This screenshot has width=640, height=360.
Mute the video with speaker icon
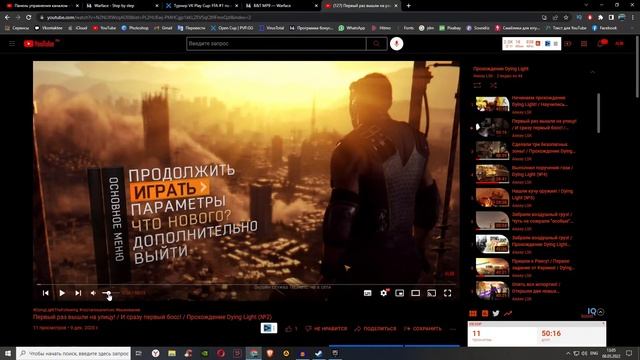pos(93,293)
